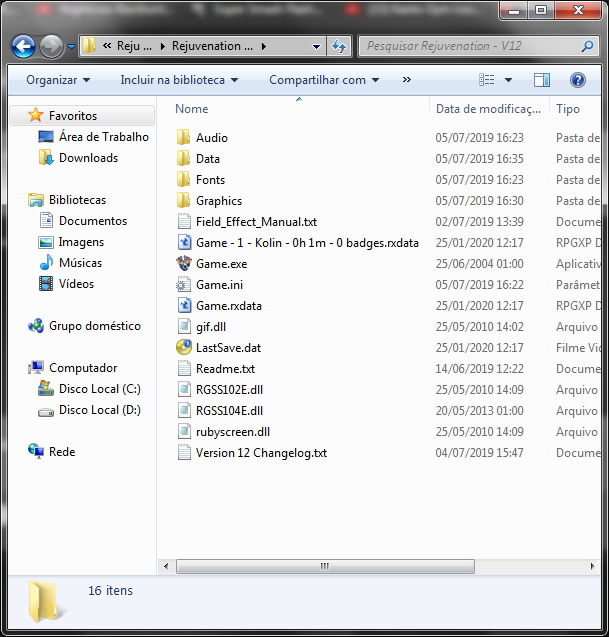Click the Audio folder icon
609x637 pixels.
tap(183, 138)
